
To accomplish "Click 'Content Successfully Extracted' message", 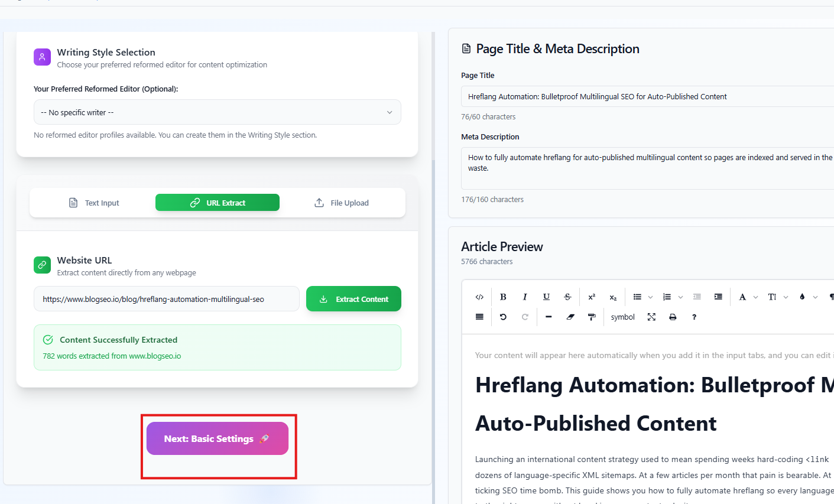I will pos(118,340).
